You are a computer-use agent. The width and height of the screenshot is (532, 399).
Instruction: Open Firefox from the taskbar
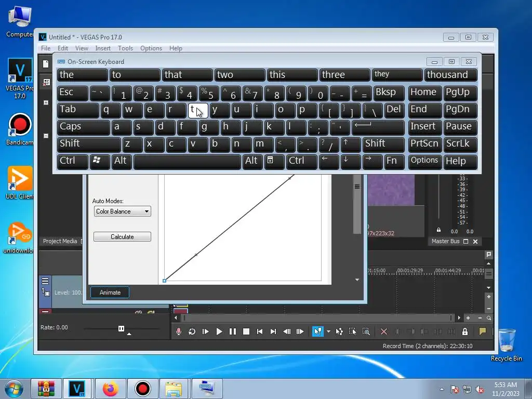click(111, 389)
